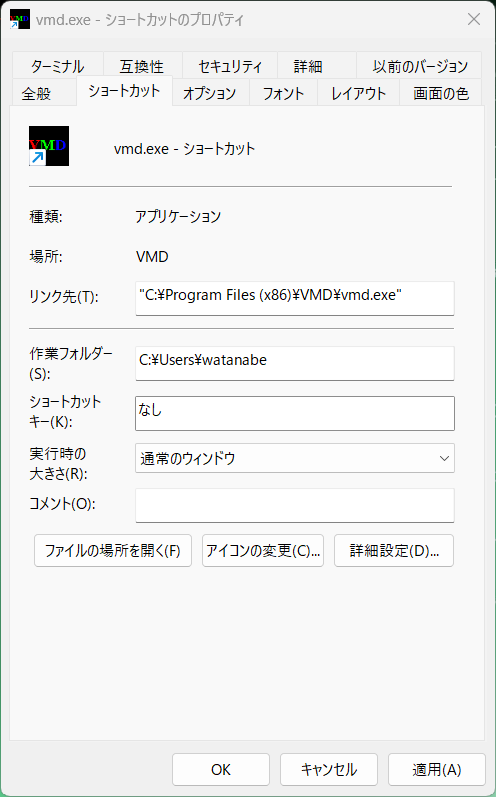The image size is (496, 797).
Task: Open the 実行時の大きさ dropdown
Action: (295, 458)
